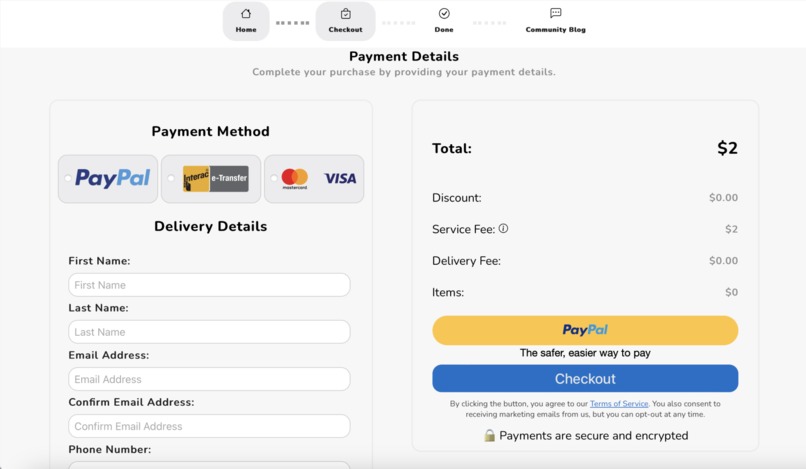Click the blue Checkout button
The image size is (806, 469).
pos(585,378)
